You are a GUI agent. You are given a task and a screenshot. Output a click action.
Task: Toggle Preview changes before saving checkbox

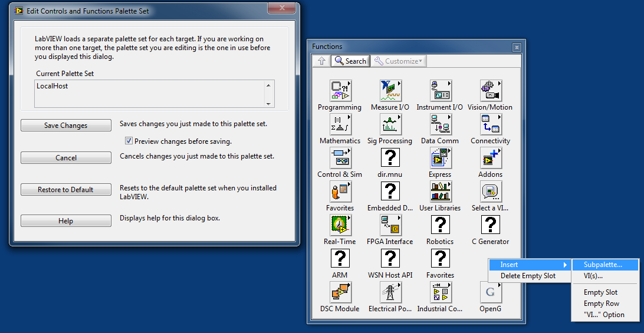129,141
